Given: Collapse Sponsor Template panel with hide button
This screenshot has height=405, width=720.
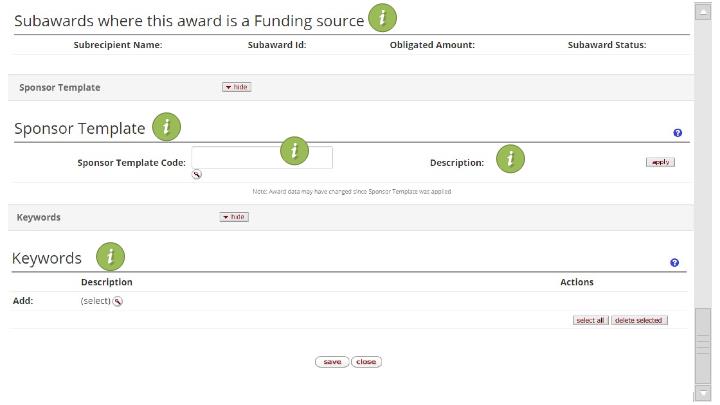Looking at the screenshot, I should tap(236, 87).
